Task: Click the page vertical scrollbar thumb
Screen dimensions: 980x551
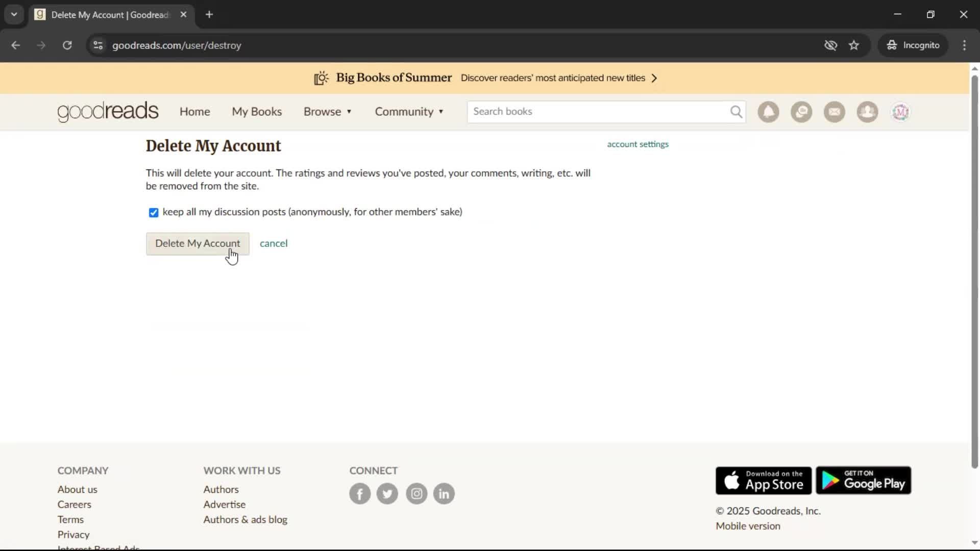Action: (x=974, y=271)
